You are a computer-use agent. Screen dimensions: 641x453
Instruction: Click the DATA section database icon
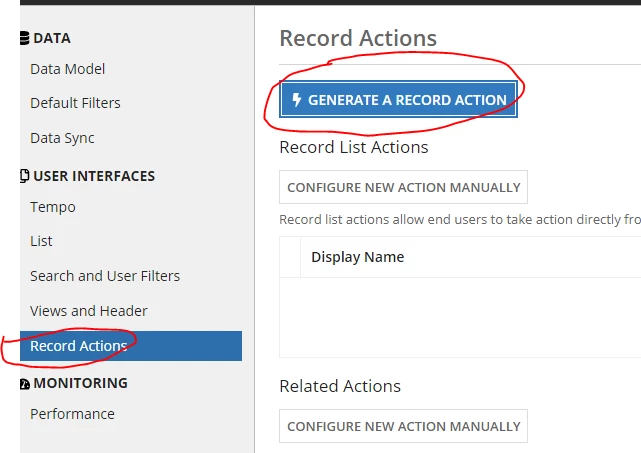tap(25, 38)
